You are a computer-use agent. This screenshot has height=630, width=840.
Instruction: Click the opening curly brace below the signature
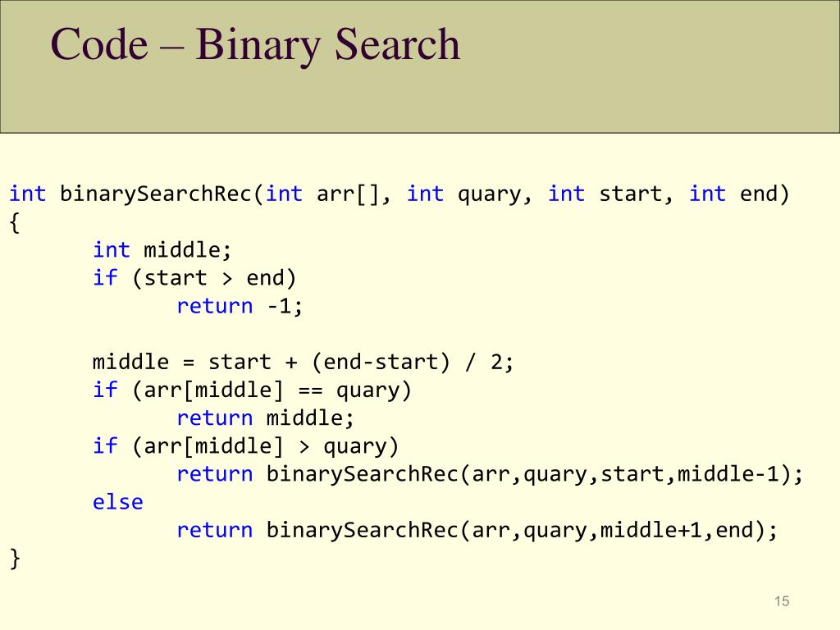pyautogui.click(x=15, y=222)
